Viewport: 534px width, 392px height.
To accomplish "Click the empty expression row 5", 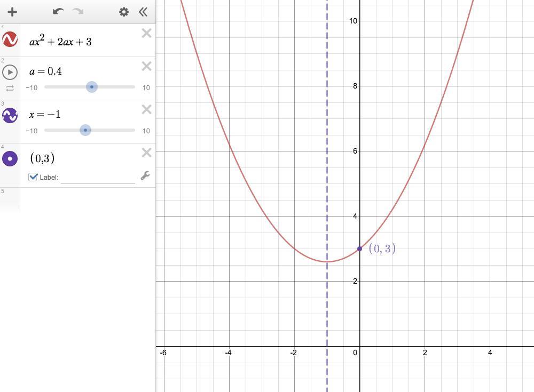I will [x=77, y=199].
